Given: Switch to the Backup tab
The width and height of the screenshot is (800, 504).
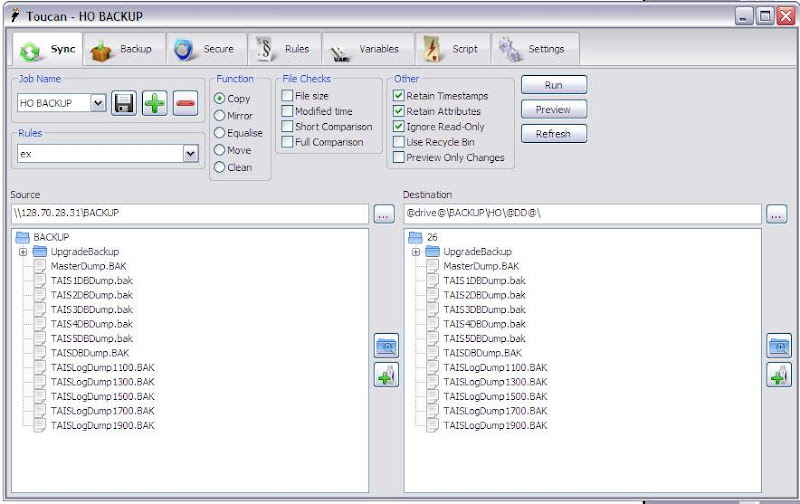Looking at the screenshot, I should 124,49.
